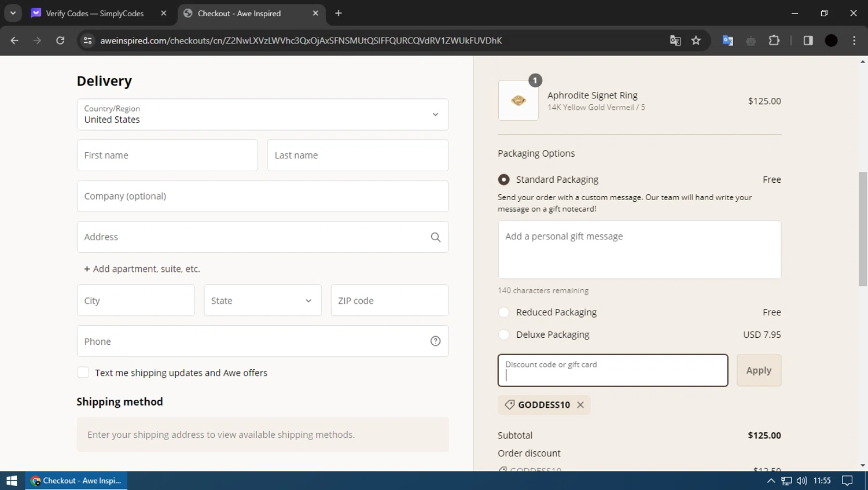Select Reduced Packaging option

pos(504,312)
